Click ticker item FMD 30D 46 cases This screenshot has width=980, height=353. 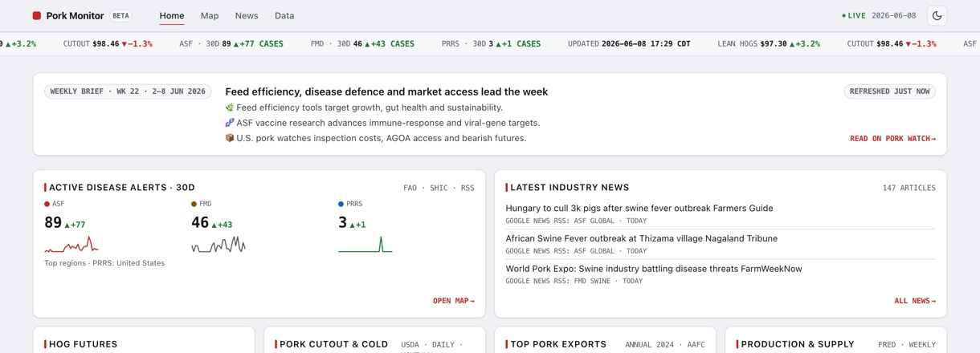362,44
